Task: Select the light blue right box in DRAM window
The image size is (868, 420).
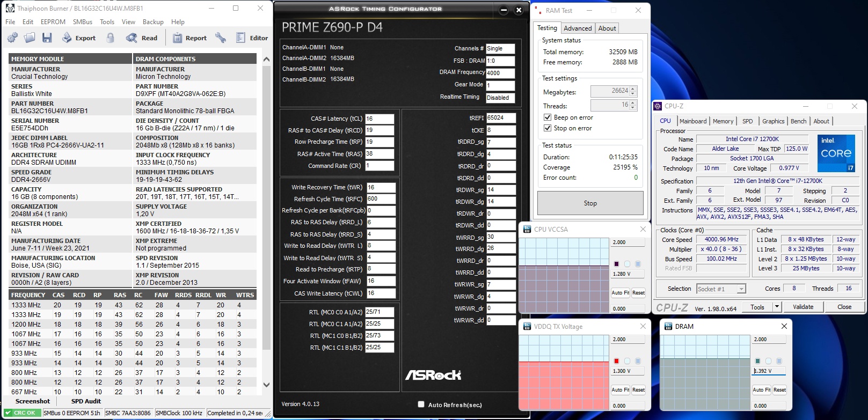Action: tap(779, 361)
